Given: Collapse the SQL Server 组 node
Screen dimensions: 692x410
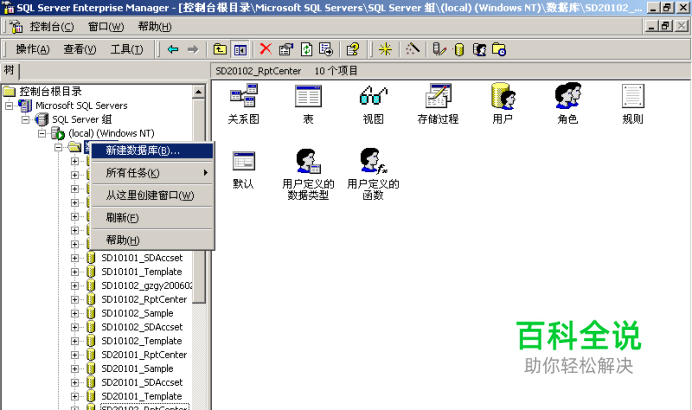Looking at the screenshot, I should tap(26, 120).
